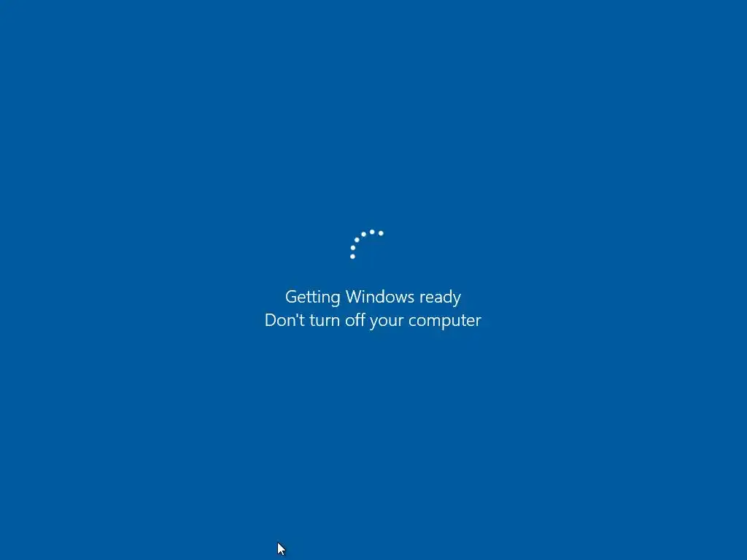Click the letter "W" of Windows

point(354,297)
